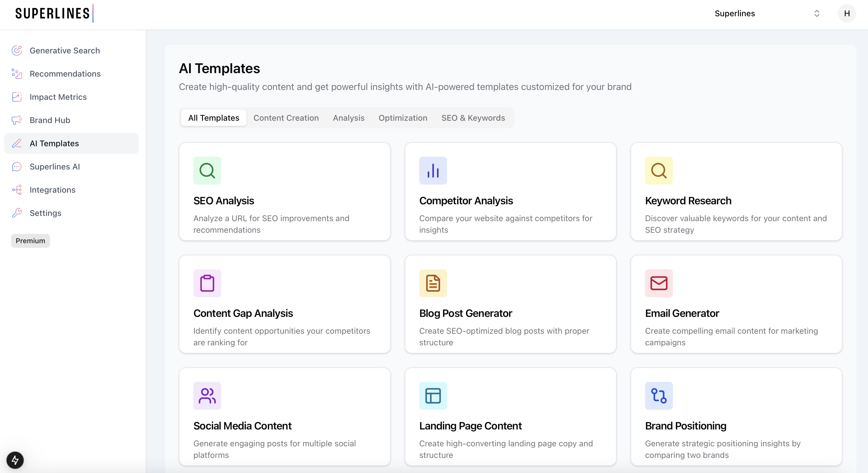This screenshot has height=473, width=868.
Task: Show the Optimization templates tab
Action: 403,118
